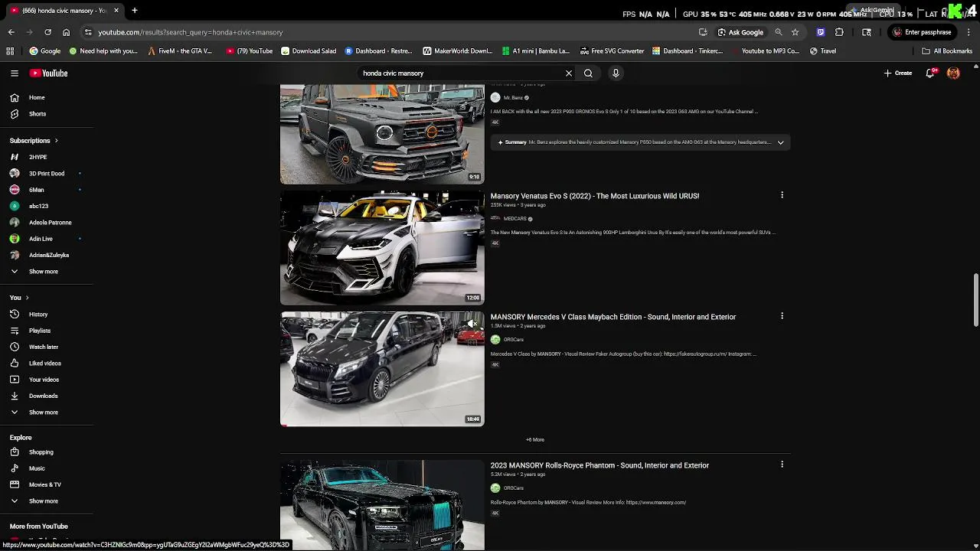
Task: Click the YouTube search input field
Action: [x=462, y=73]
